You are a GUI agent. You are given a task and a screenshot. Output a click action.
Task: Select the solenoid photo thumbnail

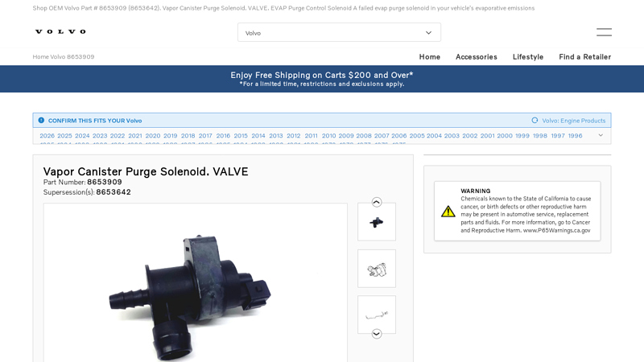(377, 222)
